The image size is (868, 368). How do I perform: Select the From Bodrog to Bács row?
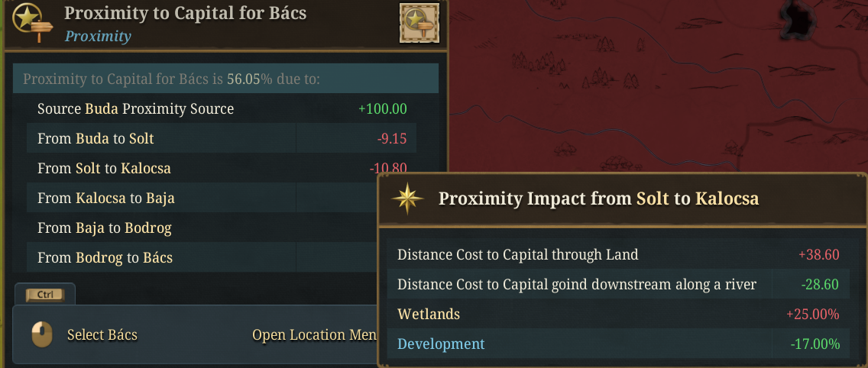202,258
